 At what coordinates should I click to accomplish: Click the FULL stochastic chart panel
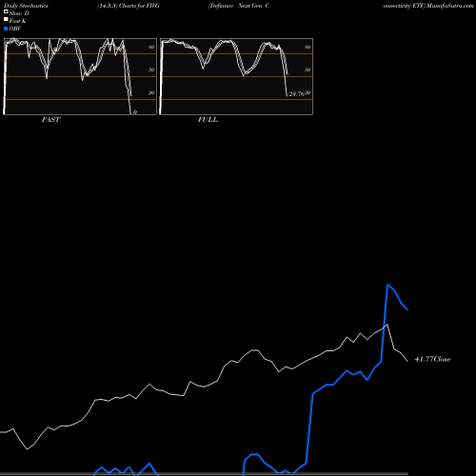point(236,76)
